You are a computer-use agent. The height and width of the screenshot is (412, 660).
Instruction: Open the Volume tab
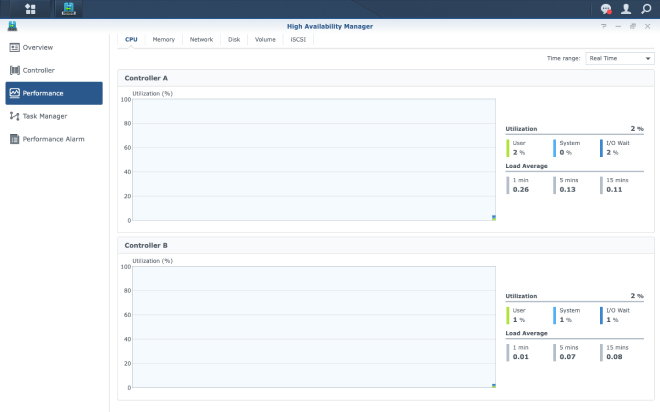coord(265,39)
